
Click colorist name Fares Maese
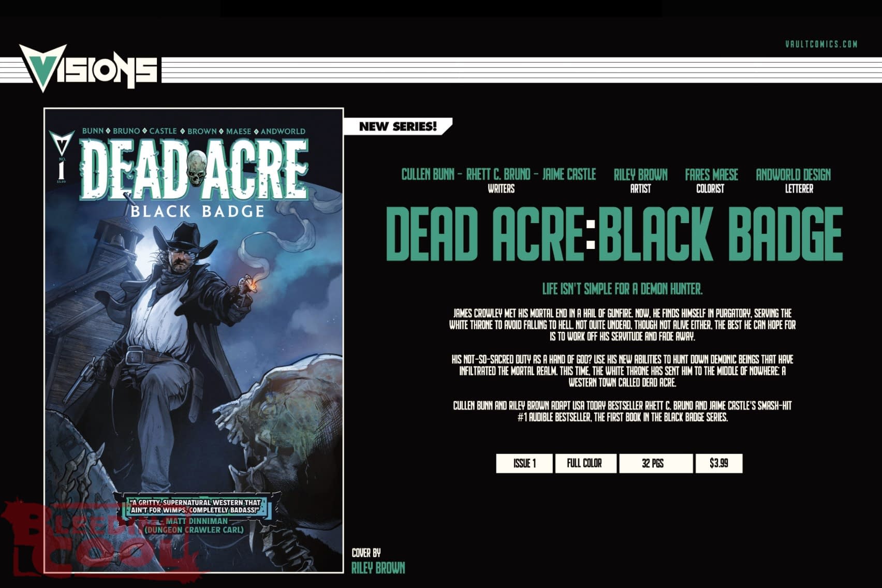[x=711, y=175]
